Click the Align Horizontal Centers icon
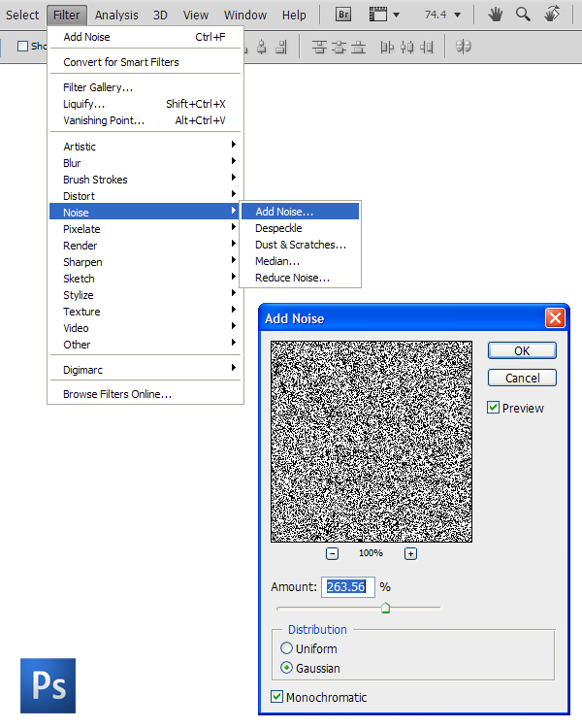 (x=262, y=47)
